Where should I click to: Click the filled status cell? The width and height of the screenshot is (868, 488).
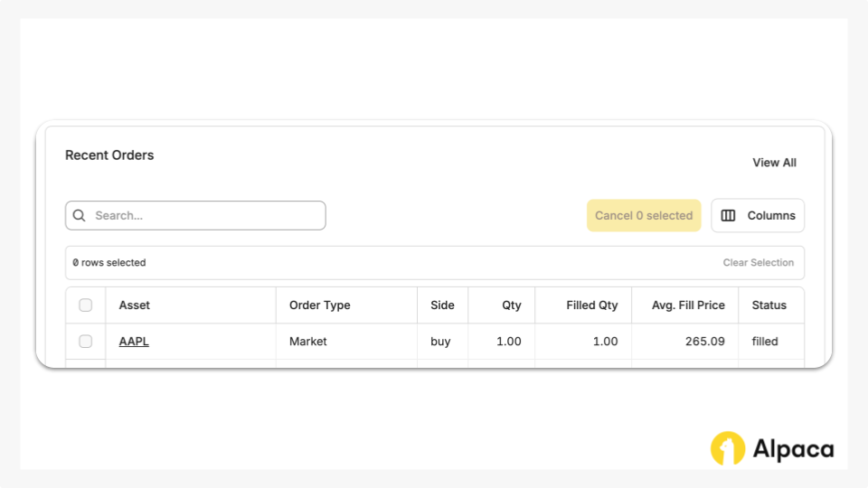(x=765, y=342)
